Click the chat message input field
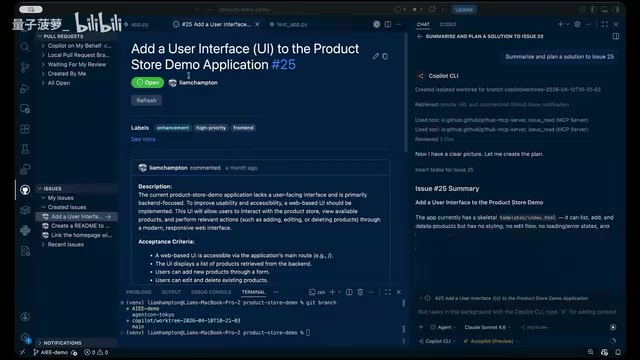Screen dimensions: 640x360 point(517,312)
